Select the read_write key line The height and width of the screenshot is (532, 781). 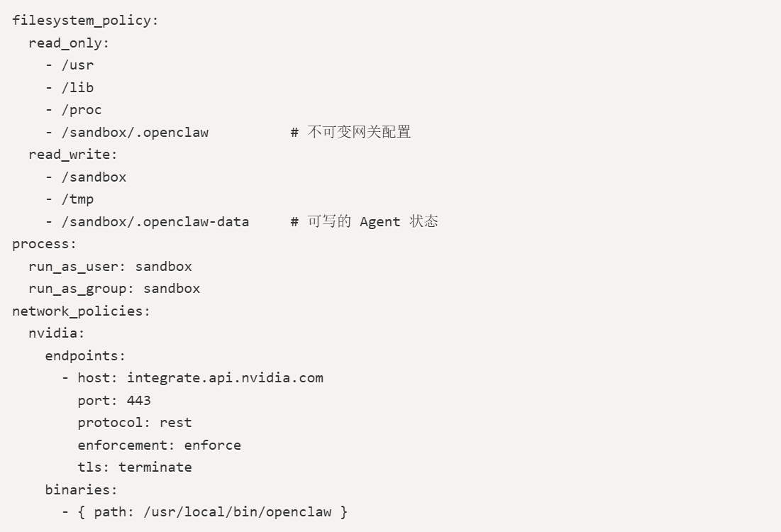pos(73,155)
